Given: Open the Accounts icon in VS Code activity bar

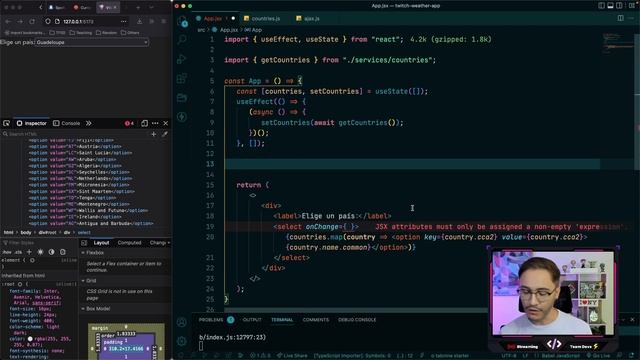Looking at the screenshot, I should pyautogui.click(x=182, y=322).
